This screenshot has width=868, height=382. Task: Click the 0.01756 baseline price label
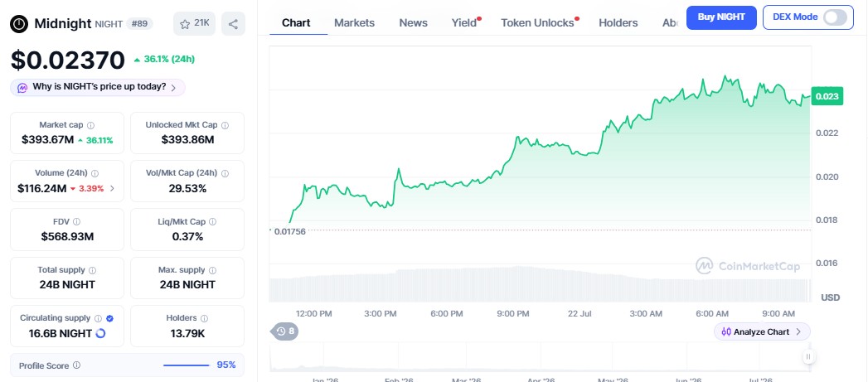click(x=289, y=231)
